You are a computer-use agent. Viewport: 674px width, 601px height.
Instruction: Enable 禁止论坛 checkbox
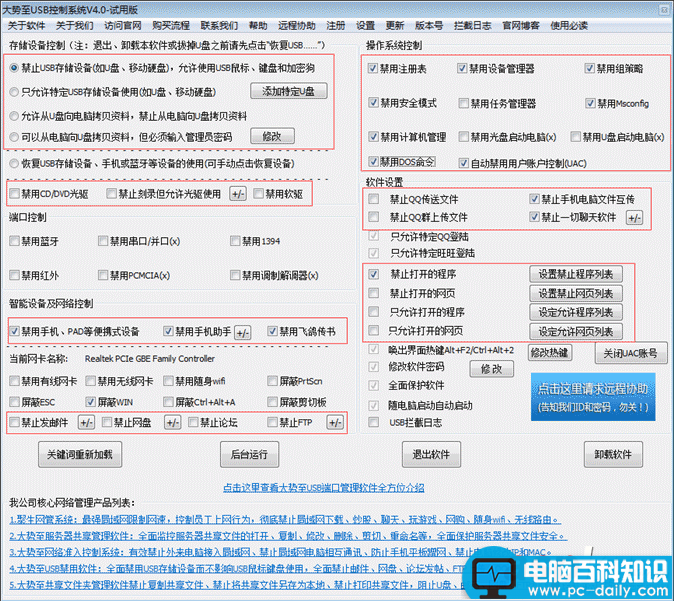193,423
